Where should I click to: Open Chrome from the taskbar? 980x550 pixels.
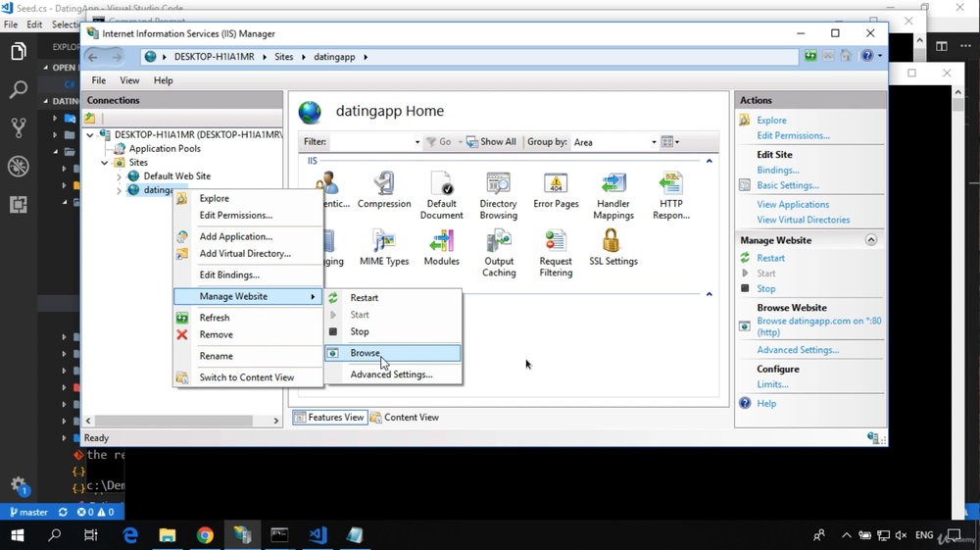coord(205,535)
